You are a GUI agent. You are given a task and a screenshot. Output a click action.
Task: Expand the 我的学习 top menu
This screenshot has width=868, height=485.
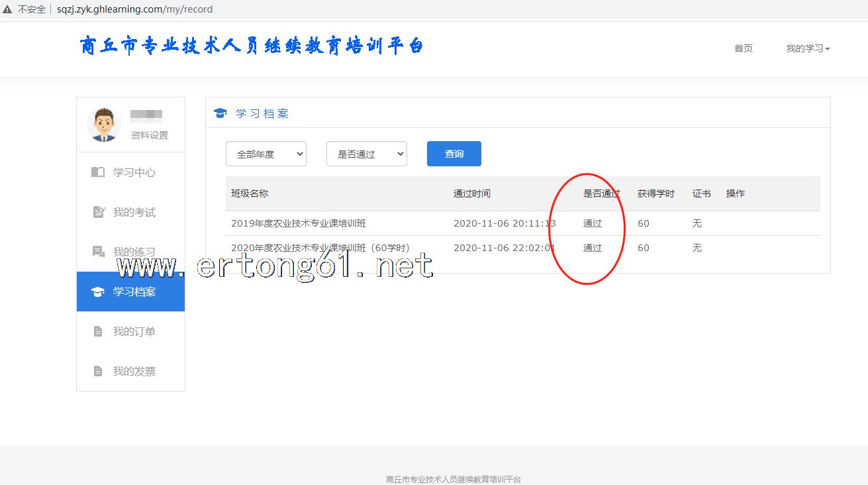[x=808, y=48]
